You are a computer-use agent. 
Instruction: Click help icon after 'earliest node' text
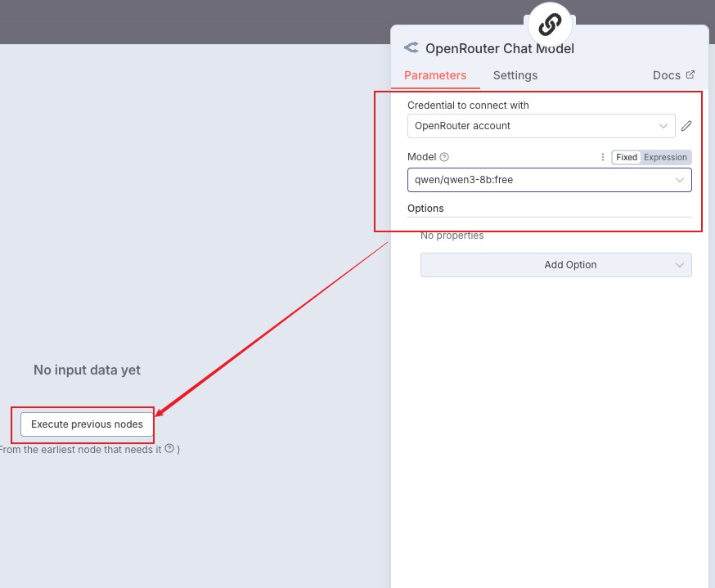click(x=169, y=448)
